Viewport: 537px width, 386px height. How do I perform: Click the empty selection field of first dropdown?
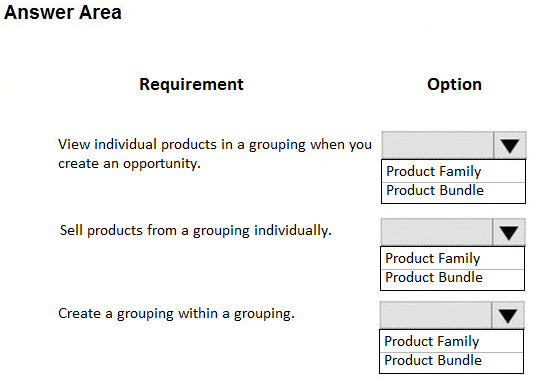[438, 145]
